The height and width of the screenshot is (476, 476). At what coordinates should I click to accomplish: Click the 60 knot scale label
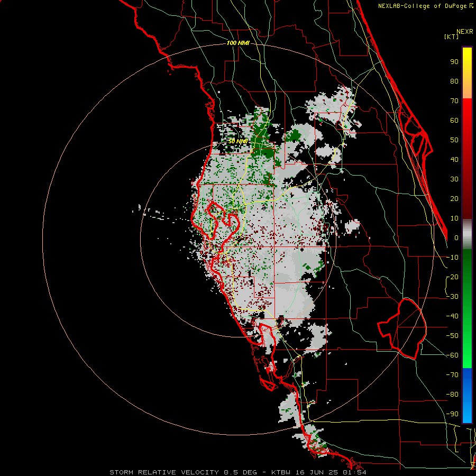coord(454,121)
